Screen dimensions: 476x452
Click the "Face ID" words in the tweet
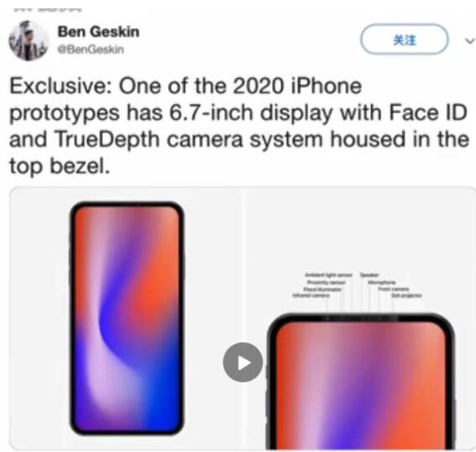[428, 112]
